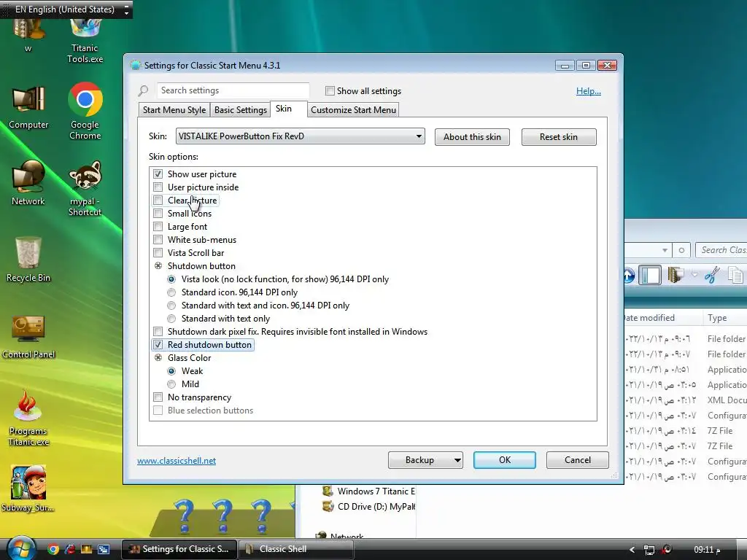Select Weak glass color radio
Screen dimensions: 747x560
tap(171, 371)
